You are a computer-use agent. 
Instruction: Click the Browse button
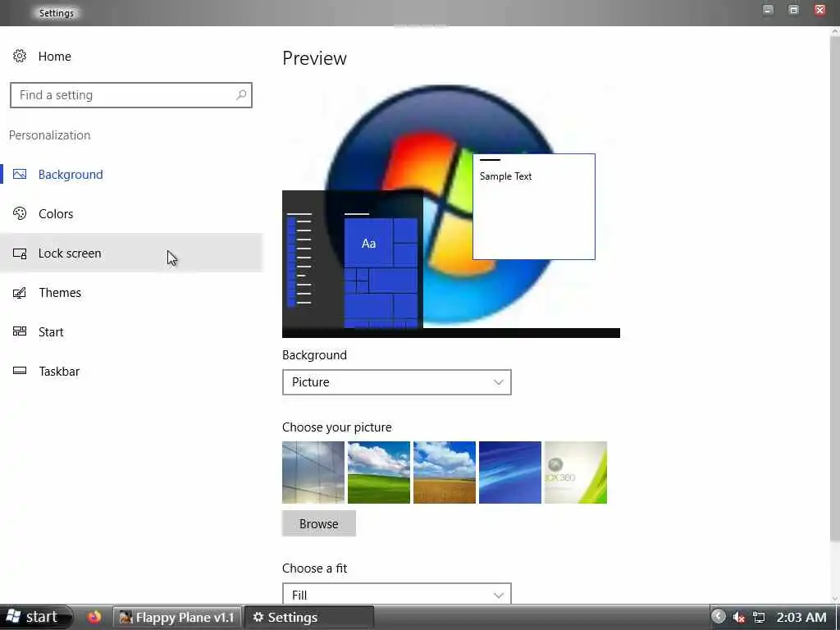(319, 523)
